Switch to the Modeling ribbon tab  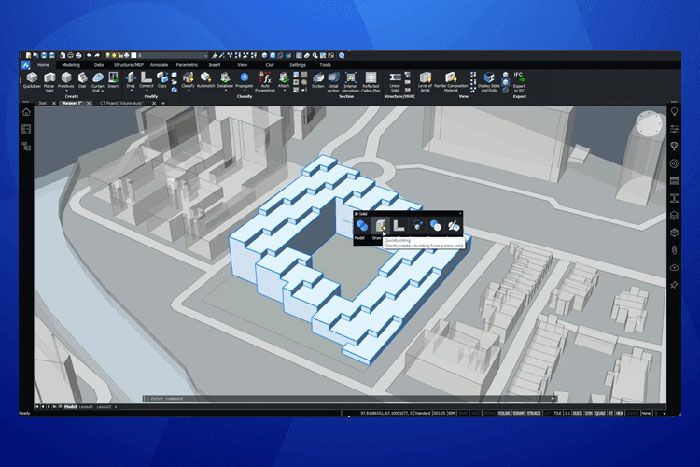coord(71,65)
